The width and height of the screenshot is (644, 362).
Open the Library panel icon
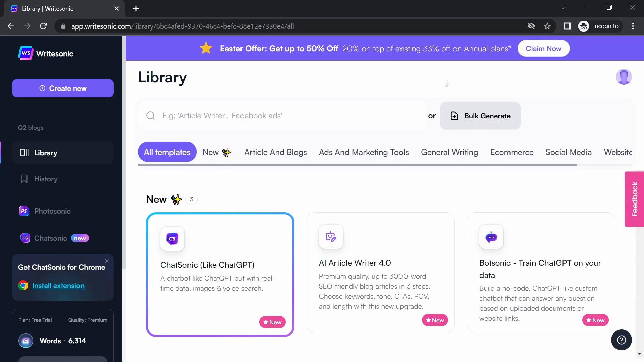tap(24, 153)
